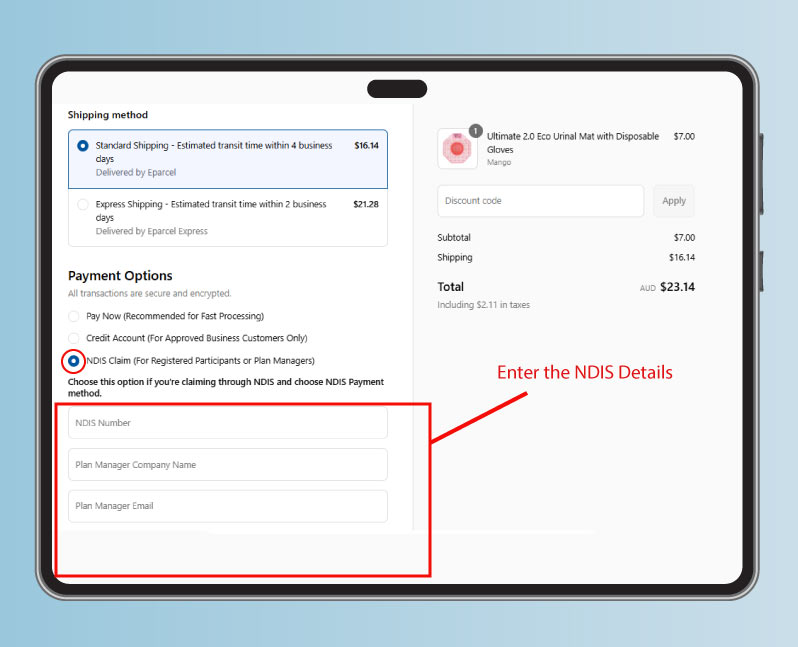Click the Discount code input field
This screenshot has width=798, height=647.
pyautogui.click(x=540, y=201)
